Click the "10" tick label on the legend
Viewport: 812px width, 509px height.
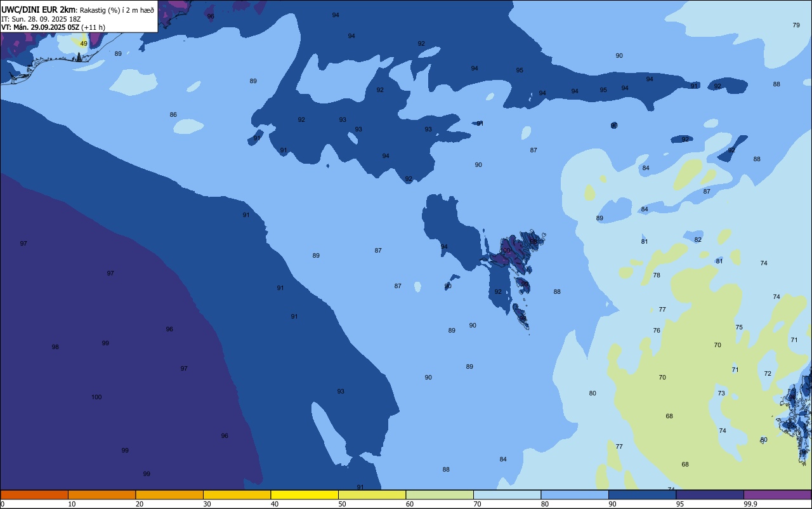pyautogui.click(x=72, y=504)
